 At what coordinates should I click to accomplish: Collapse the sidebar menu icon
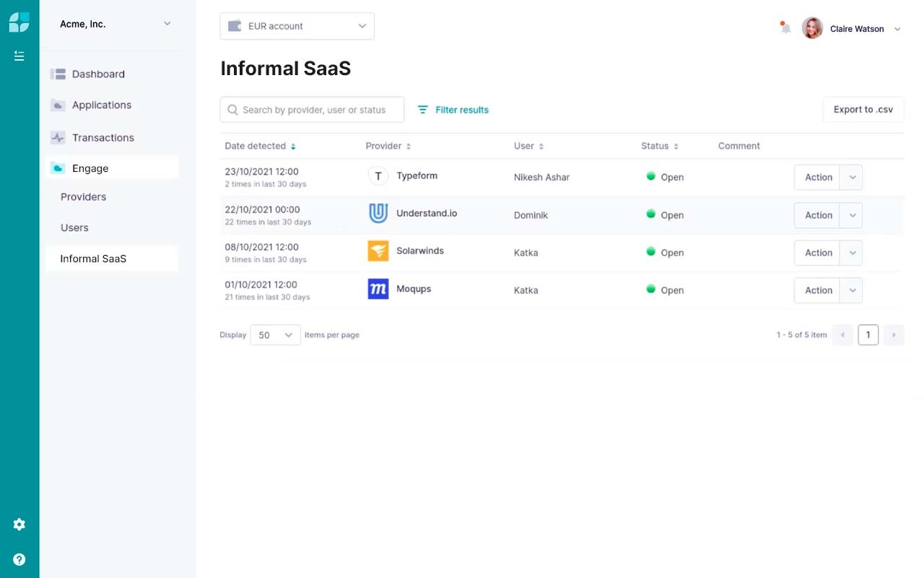coord(19,56)
